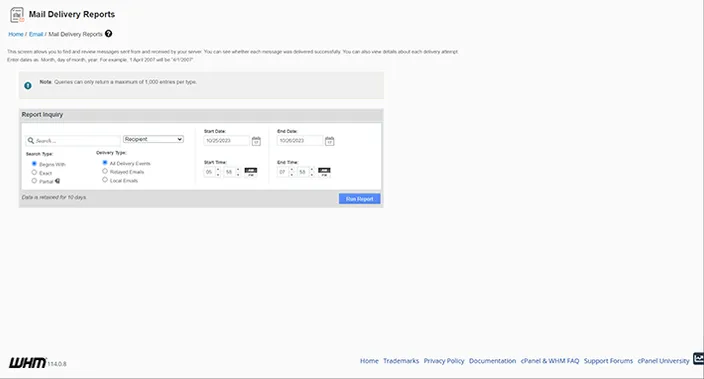This screenshot has width=704, height=379.
Task: Select All Delivery Events option
Action: point(105,163)
